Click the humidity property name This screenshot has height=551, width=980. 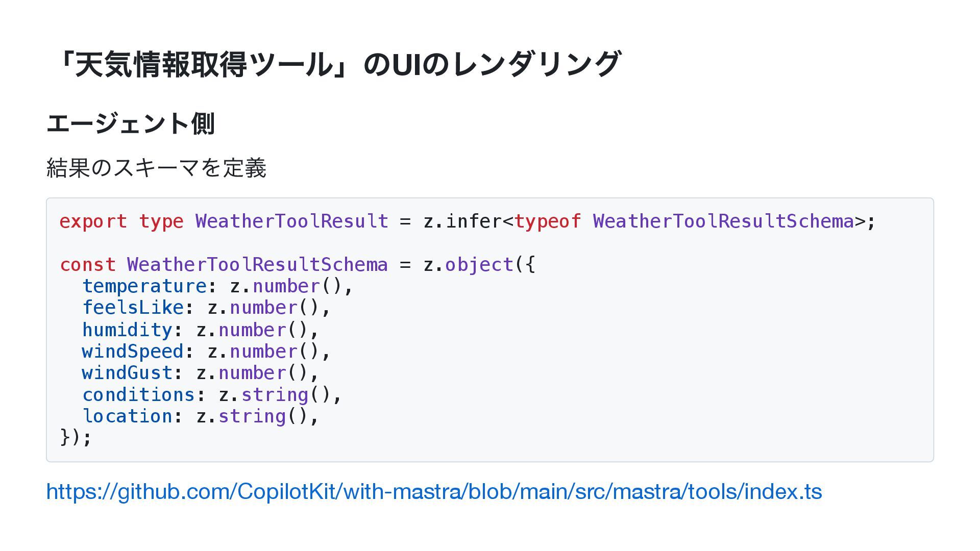(127, 330)
